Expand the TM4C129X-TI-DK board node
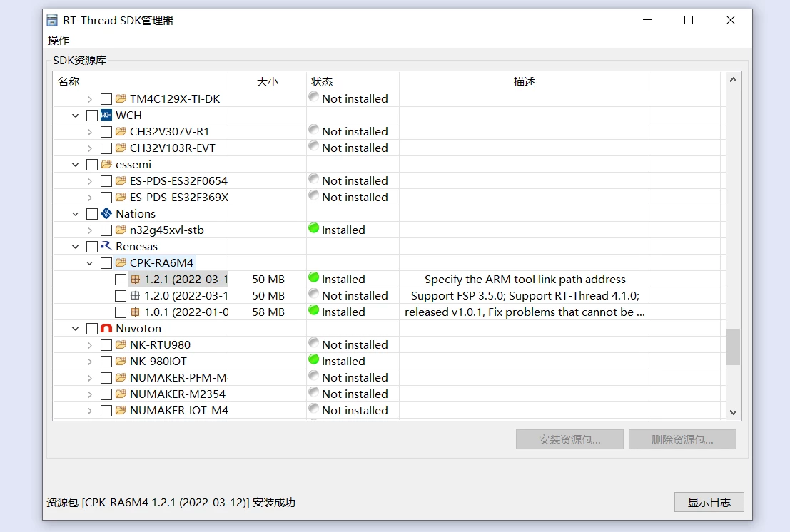 point(90,99)
